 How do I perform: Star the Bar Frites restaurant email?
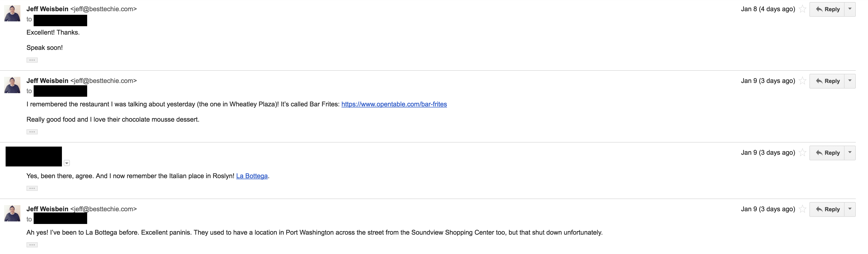point(803,81)
